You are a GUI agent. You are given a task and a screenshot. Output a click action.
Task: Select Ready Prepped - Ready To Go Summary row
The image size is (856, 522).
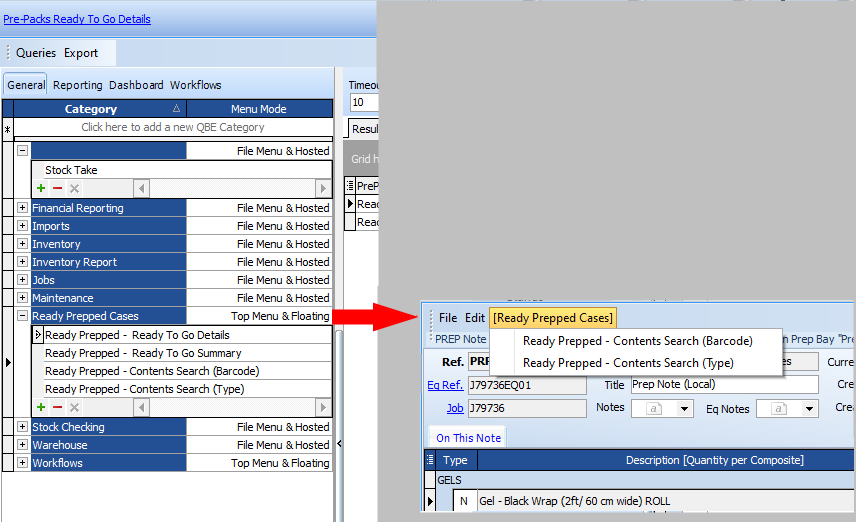pos(143,353)
